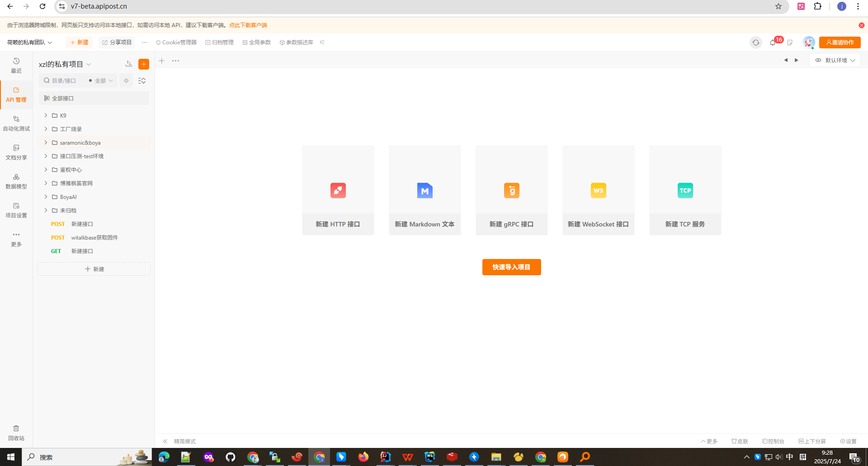Screen dimensions: 868x466
Task: Expand the 鉴权中心 folder
Action: pos(46,169)
